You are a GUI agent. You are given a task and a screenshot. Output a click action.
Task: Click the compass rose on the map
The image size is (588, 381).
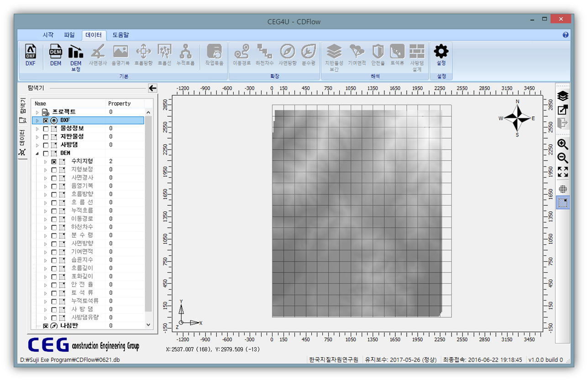click(517, 118)
